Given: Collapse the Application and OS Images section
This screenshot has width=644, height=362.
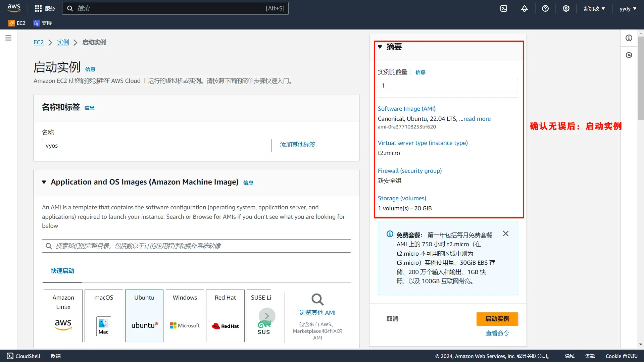Looking at the screenshot, I should coord(44,182).
